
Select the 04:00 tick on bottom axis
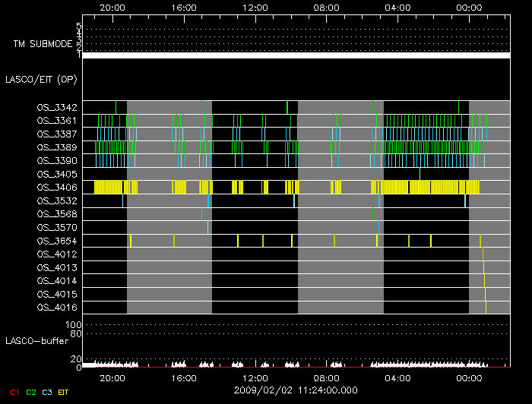(397, 377)
